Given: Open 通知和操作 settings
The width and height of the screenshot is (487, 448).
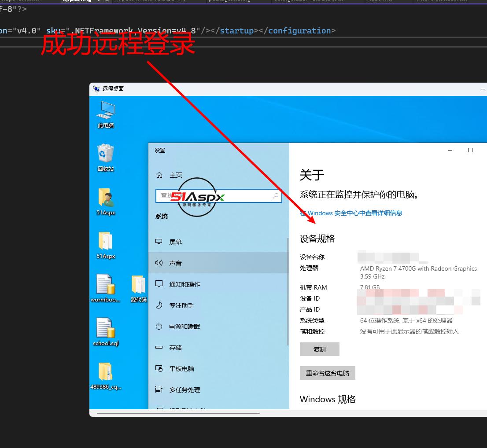Looking at the screenshot, I should click(x=218, y=284).
